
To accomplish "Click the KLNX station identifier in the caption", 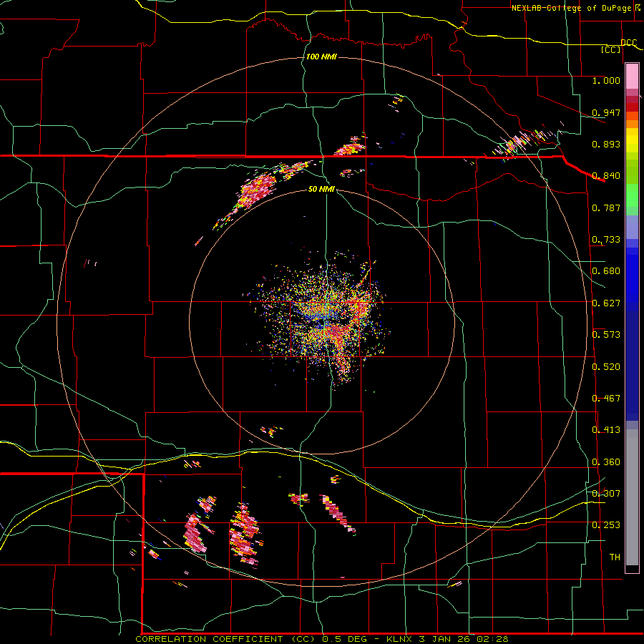I will tap(401, 639).
